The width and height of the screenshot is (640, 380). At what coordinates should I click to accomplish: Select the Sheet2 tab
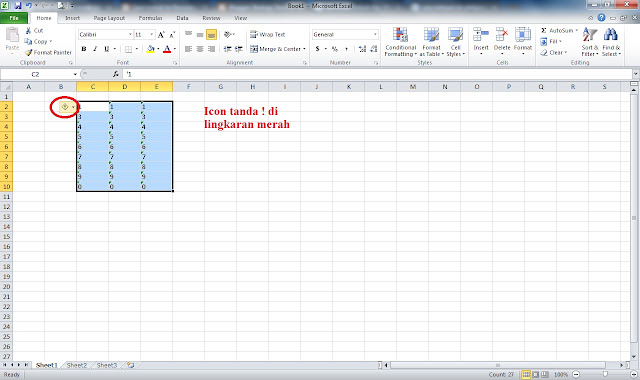tap(77, 365)
